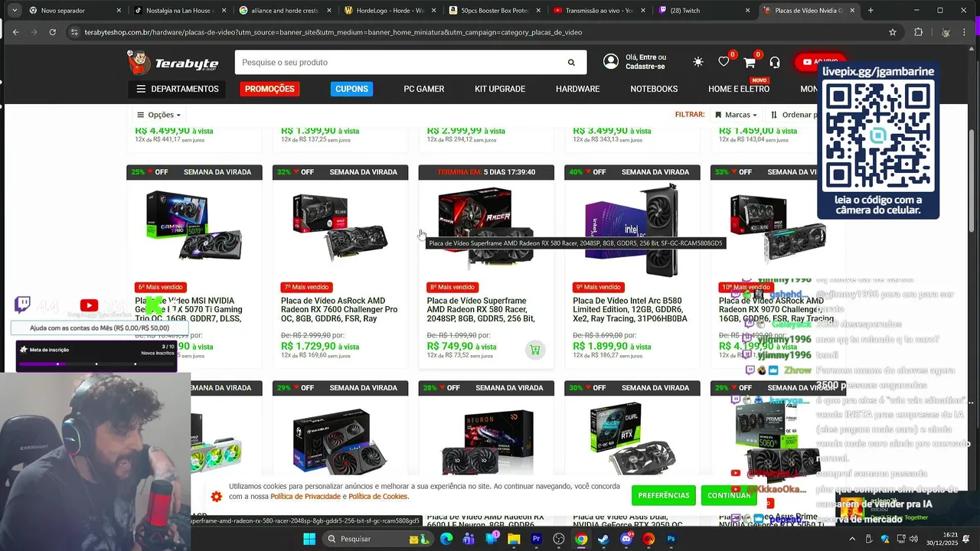980x551 pixels.
Task: Click the Asus Dual GeForce RTX product image
Action: (632, 439)
